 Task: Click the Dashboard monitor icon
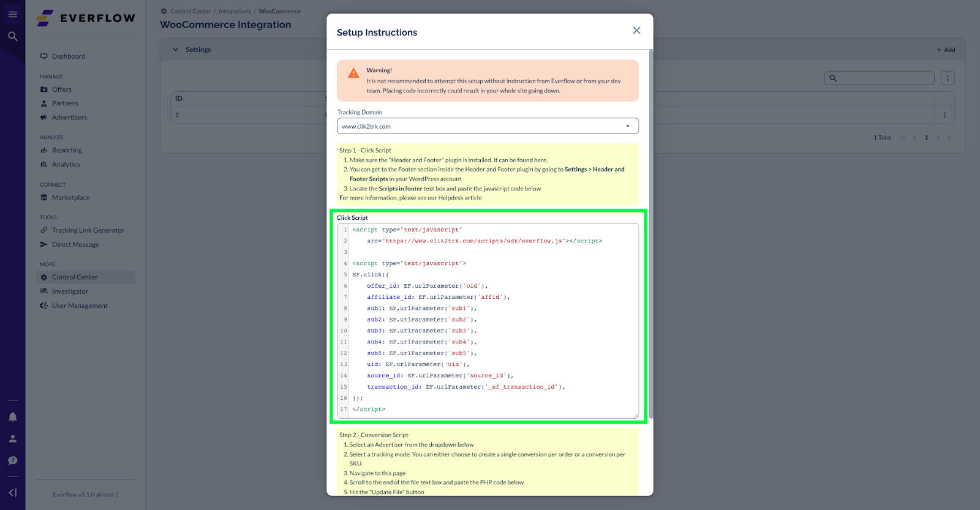[44, 56]
